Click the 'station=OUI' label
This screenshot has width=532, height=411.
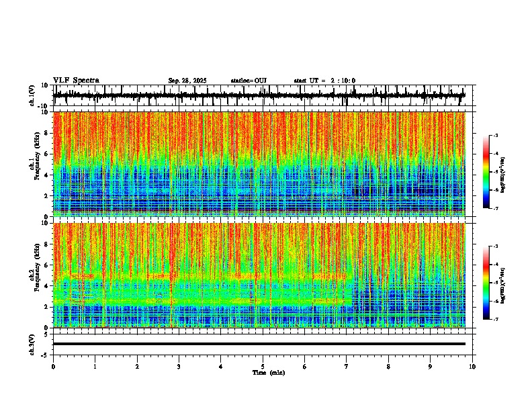click(x=249, y=81)
